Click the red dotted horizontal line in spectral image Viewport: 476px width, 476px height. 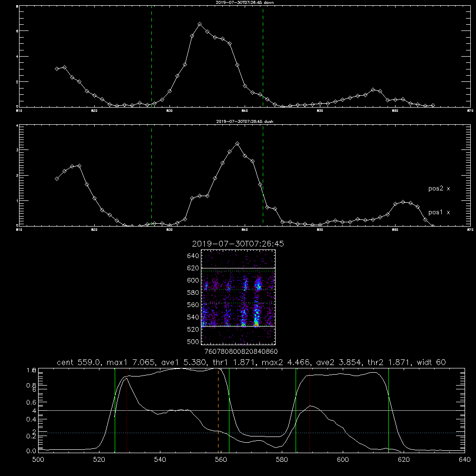click(238, 287)
